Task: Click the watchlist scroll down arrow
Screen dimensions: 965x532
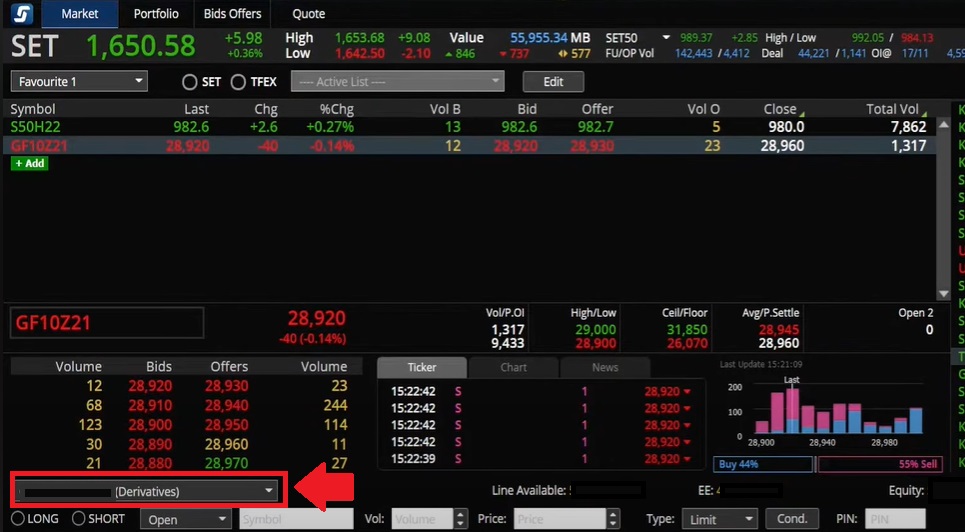Action: 943,294
